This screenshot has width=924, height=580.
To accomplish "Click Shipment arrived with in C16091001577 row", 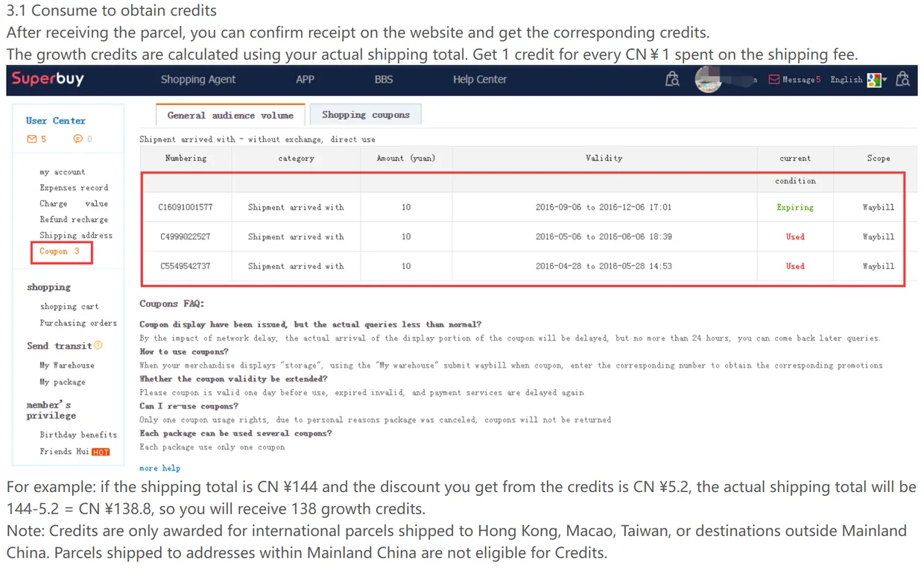I will pyautogui.click(x=296, y=207).
